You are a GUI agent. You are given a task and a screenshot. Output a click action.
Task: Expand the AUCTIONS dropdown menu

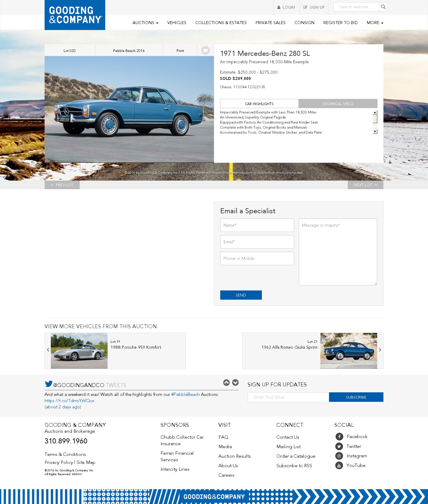click(145, 23)
